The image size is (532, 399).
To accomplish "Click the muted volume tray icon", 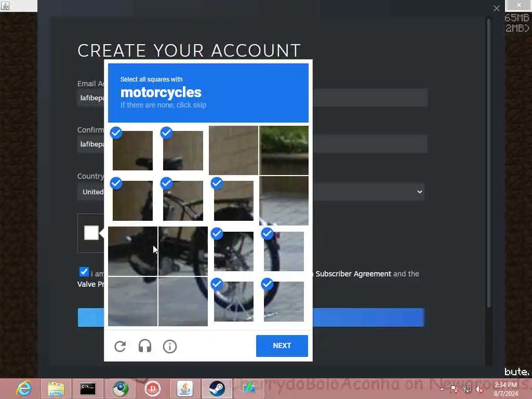I will click(x=480, y=389).
